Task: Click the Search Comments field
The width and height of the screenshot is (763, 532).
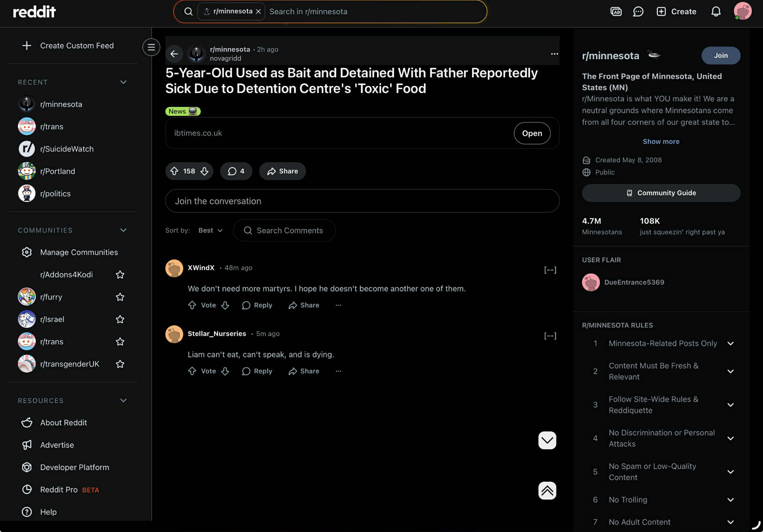Action: tap(284, 230)
